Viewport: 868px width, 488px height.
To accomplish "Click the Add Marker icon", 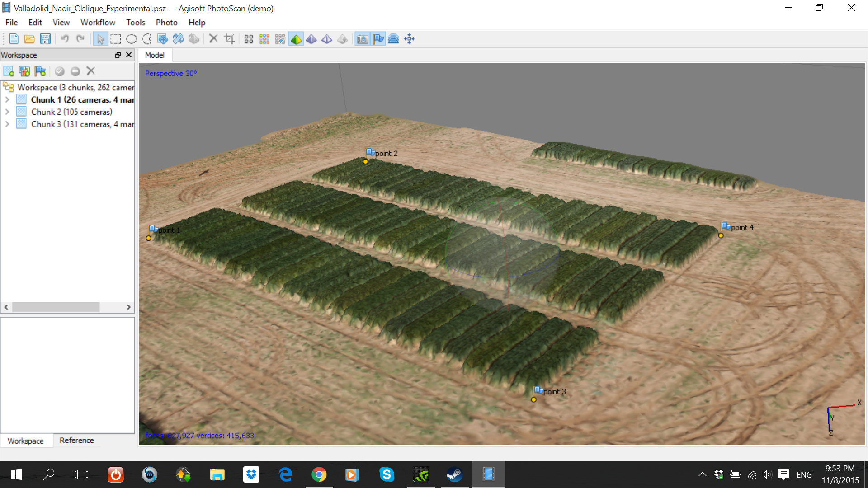I will coord(40,71).
